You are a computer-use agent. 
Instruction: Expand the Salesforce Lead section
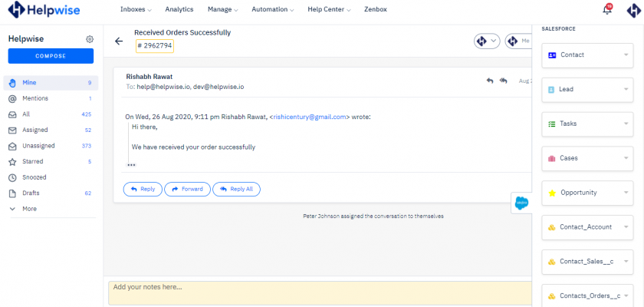[586, 90]
